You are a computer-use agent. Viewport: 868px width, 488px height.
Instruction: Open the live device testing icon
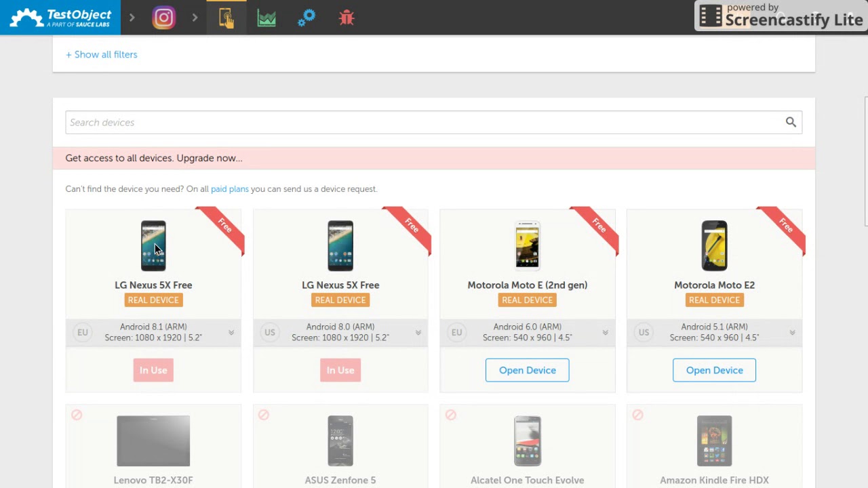[226, 18]
